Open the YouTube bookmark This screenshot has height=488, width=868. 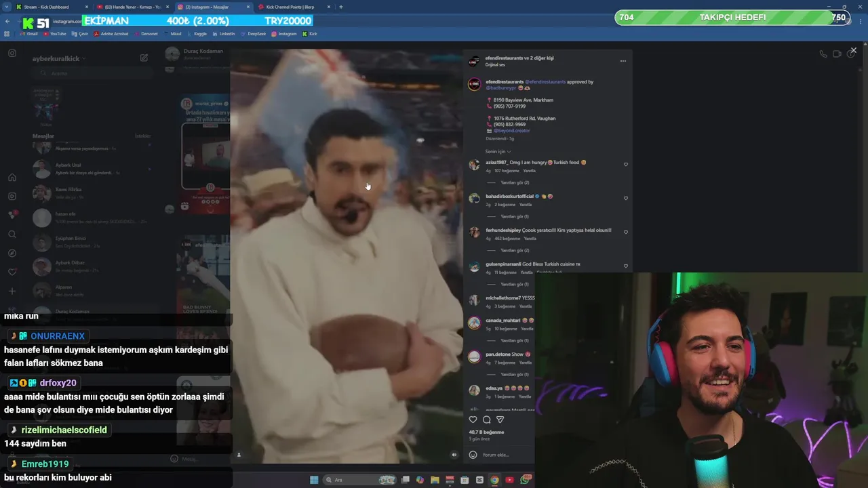[x=55, y=33]
